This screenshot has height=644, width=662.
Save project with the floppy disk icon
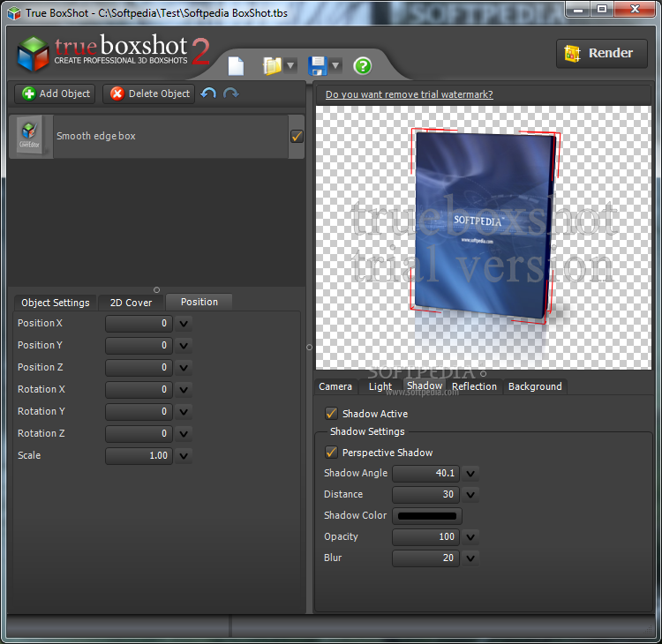click(x=318, y=66)
